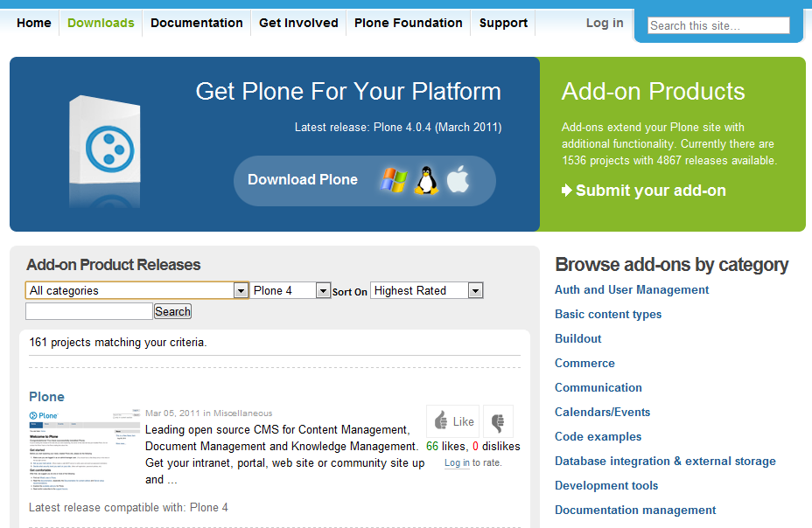Open the All categories dropdown
Screen dimensions: 812x528
click(136, 290)
